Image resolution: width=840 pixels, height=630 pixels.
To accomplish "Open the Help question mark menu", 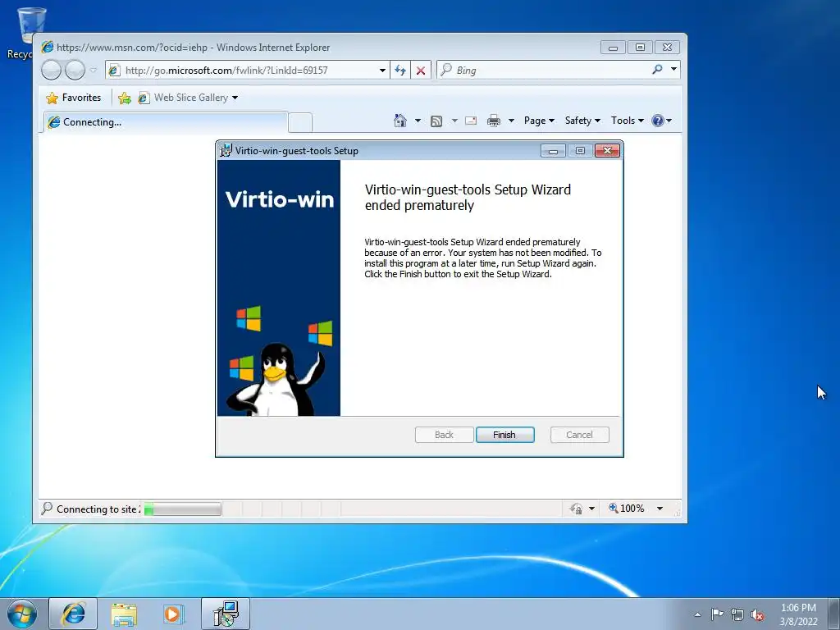I will (x=662, y=121).
